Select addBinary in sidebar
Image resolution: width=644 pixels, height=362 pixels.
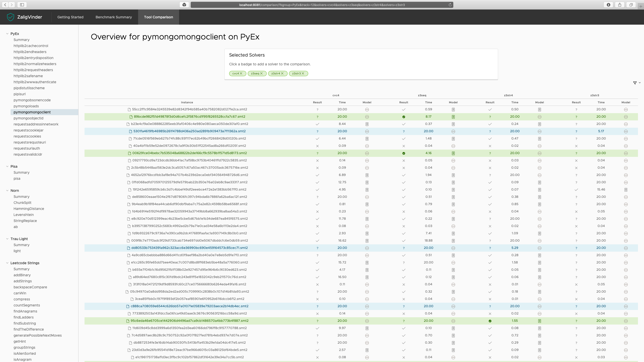22,275
